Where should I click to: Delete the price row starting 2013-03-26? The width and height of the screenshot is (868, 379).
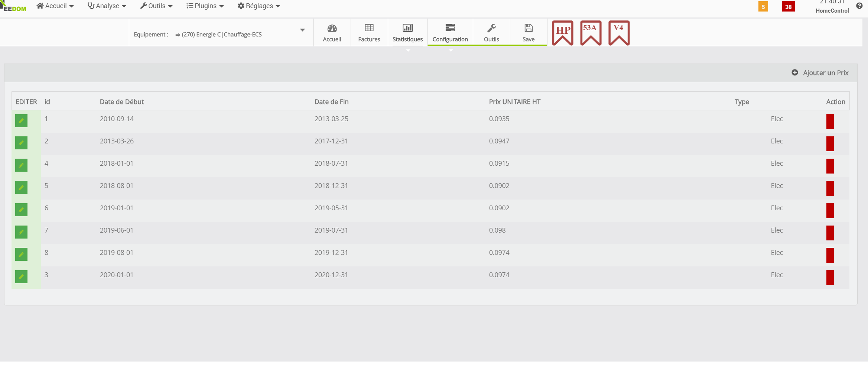[x=830, y=144]
